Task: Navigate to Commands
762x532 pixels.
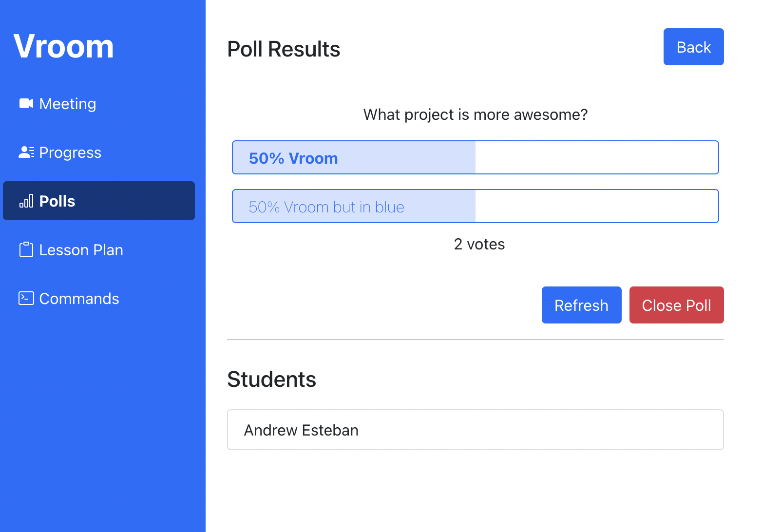Action: coord(79,299)
